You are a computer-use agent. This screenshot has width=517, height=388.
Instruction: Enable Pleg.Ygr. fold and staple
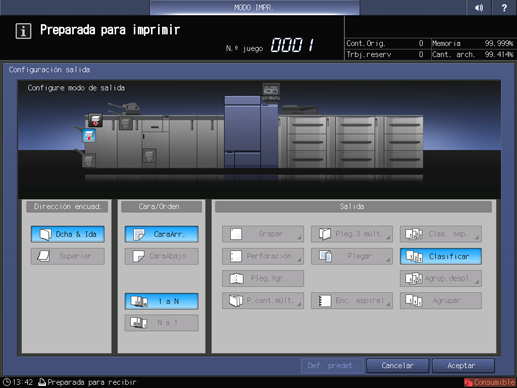coord(263,278)
